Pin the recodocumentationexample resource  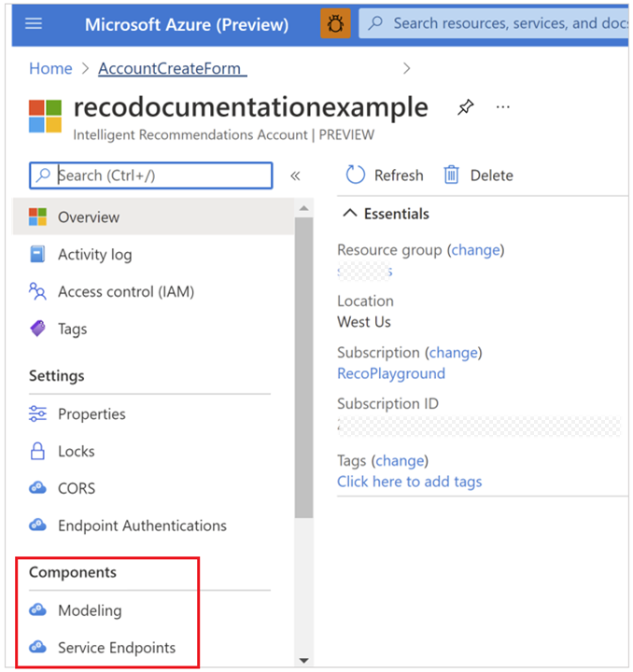coord(466,106)
